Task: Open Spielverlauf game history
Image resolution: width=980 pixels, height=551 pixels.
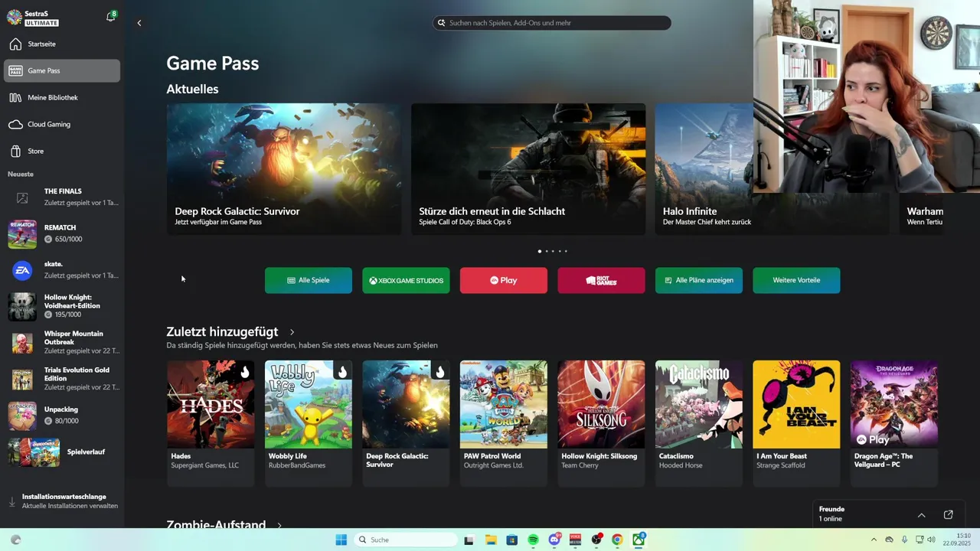Action: tap(62, 452)
